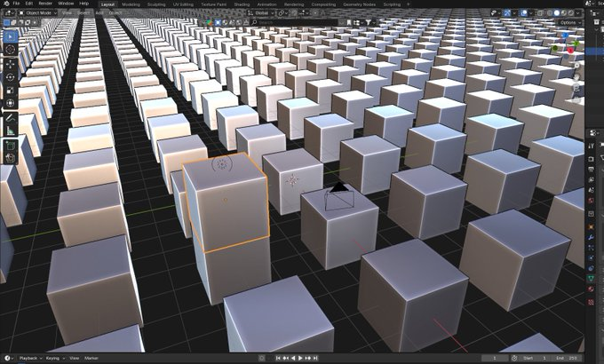Toggle auto keying in timeline
The image size is (604, 364).
pyautogui.click(x=261, y=358)
